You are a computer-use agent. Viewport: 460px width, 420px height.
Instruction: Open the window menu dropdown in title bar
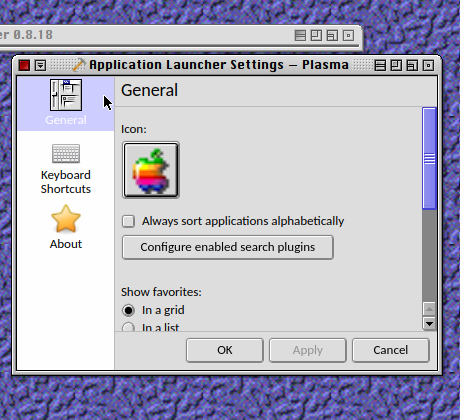click(x=41, y=65)
